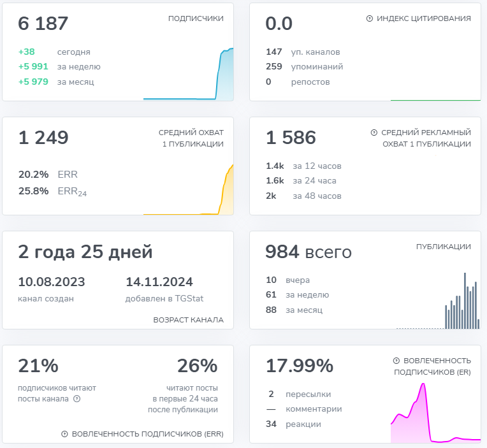Open the ПОДПИСЧИКИ card title

point(196,18)
